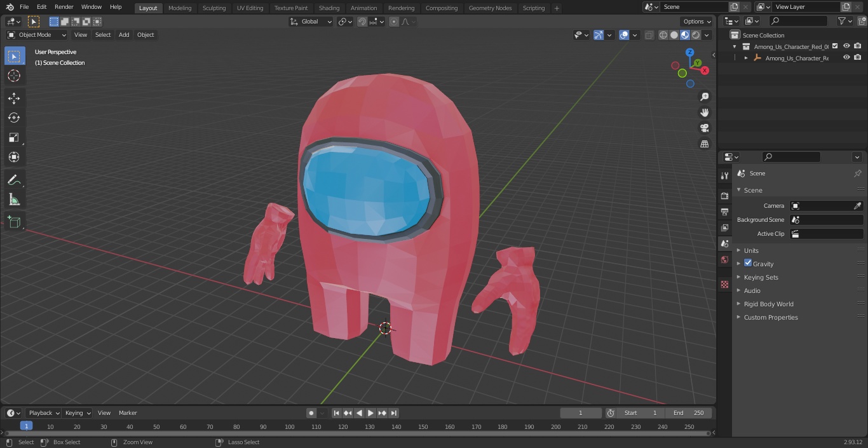The width and height of the screenshot is (868, 448).
Task: Open the viewport Add menu
Action: pos(124,35)
